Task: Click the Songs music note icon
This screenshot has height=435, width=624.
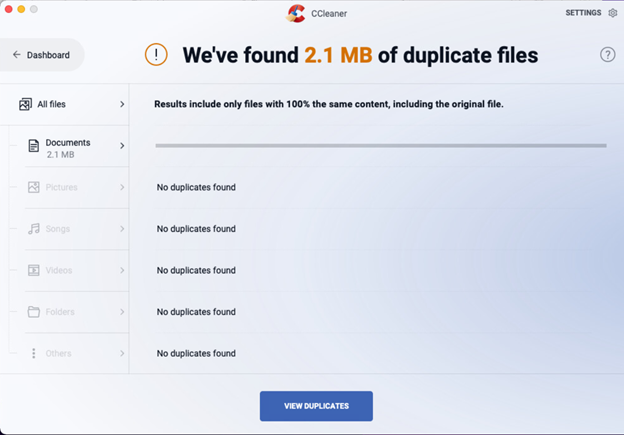Action: 34,229
